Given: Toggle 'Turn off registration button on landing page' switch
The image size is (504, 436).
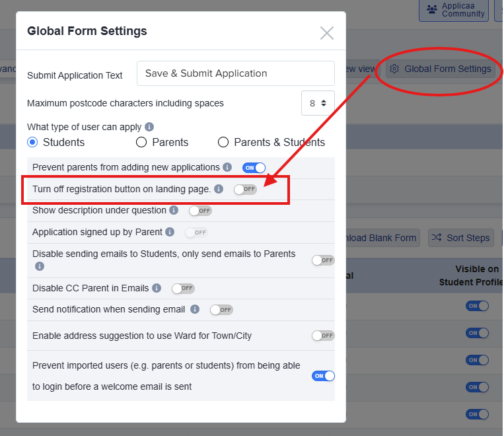Looking at the screenshot, I should click(245, 190).
